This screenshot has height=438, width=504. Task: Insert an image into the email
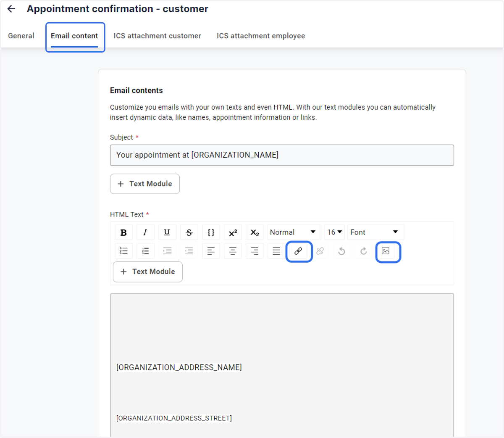point(386,251)
